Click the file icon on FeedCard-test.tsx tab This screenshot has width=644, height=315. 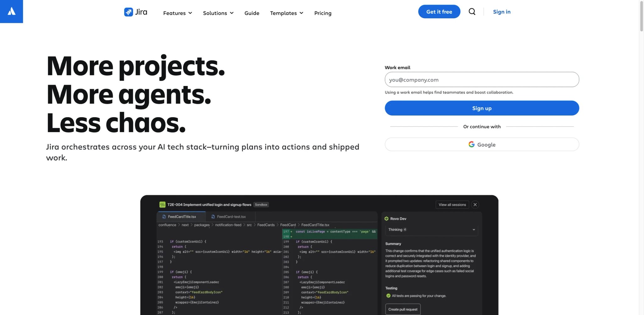pos(213,217)
